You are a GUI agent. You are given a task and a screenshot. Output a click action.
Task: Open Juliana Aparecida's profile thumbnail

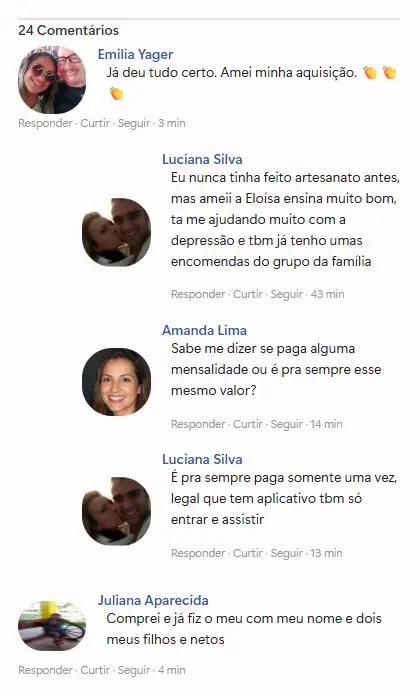52,626
